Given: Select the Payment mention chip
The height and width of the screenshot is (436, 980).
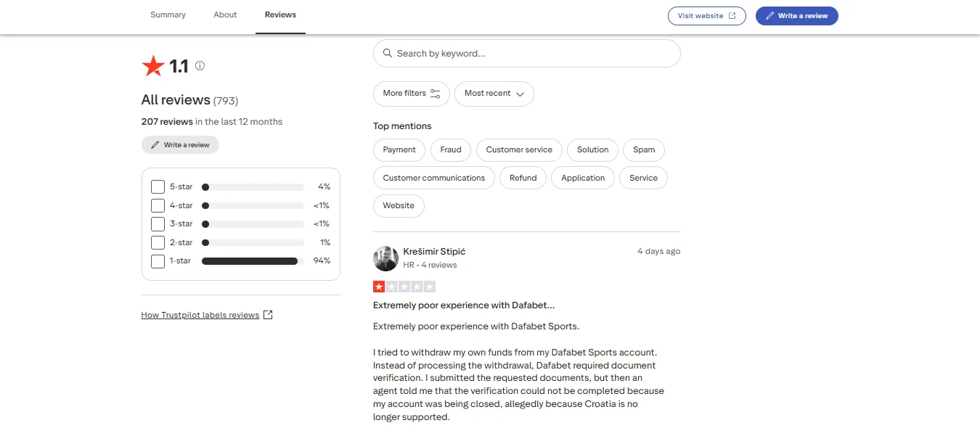Looking at the screenshot, I should click(399, 150).
